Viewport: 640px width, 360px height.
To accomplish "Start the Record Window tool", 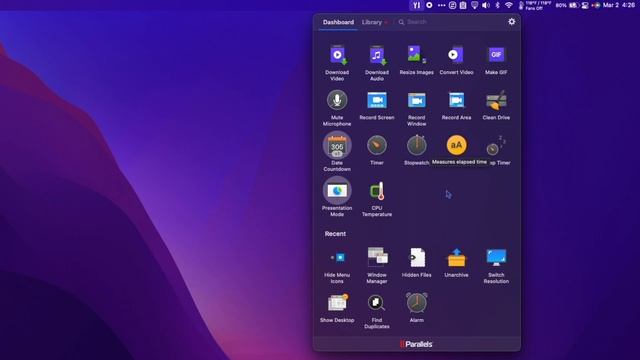I will (x=416, y=108).
